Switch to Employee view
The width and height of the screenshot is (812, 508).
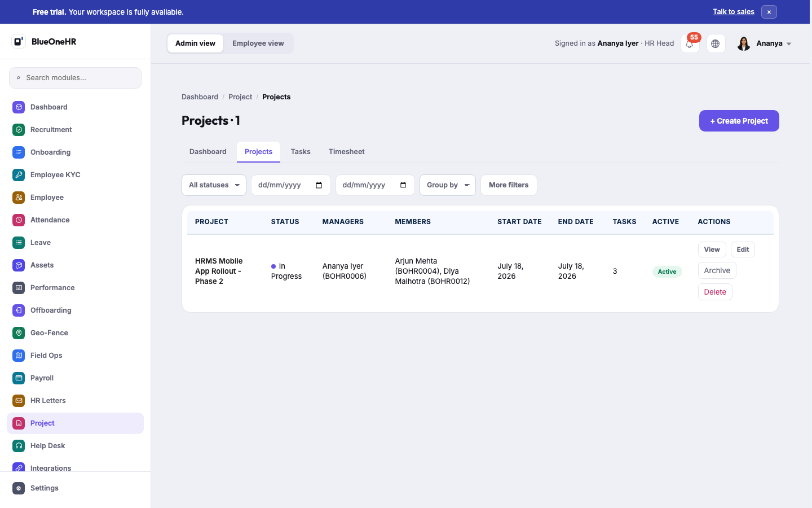pos(258,43)
